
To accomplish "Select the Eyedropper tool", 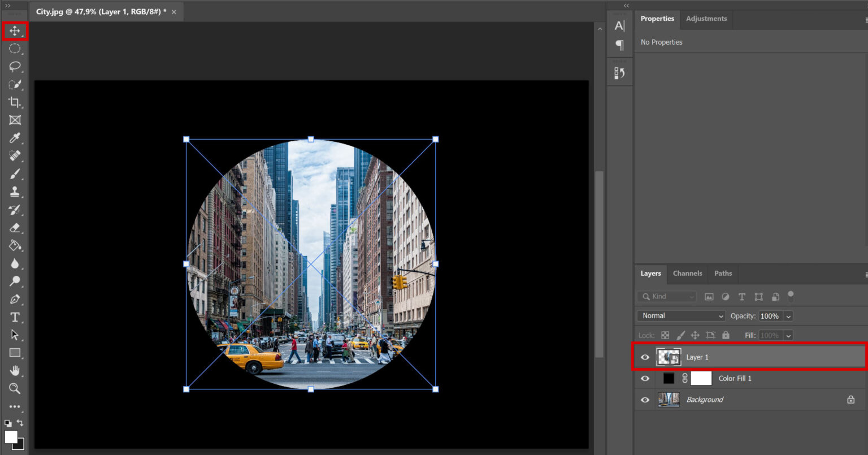I will click(15, 137).
